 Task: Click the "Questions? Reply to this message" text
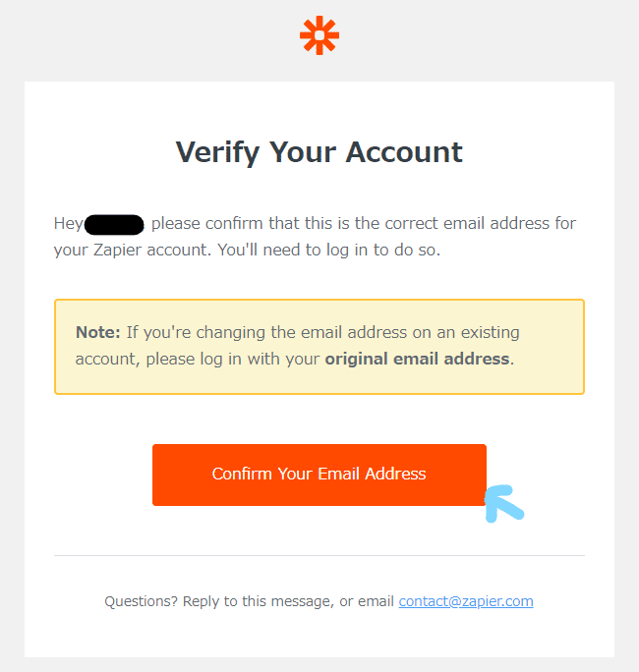(218, 601)
